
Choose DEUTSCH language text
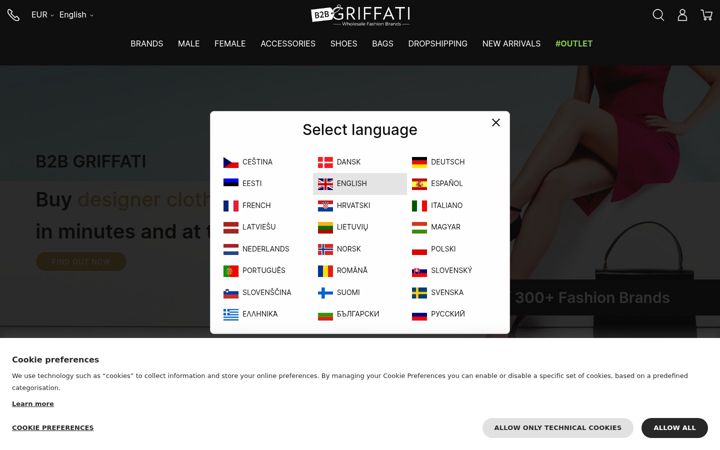point(448,162)
